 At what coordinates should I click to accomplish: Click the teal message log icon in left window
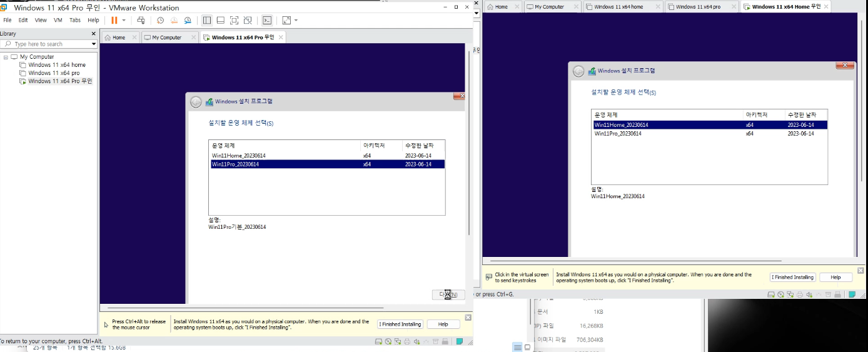(x=460, y=341)
